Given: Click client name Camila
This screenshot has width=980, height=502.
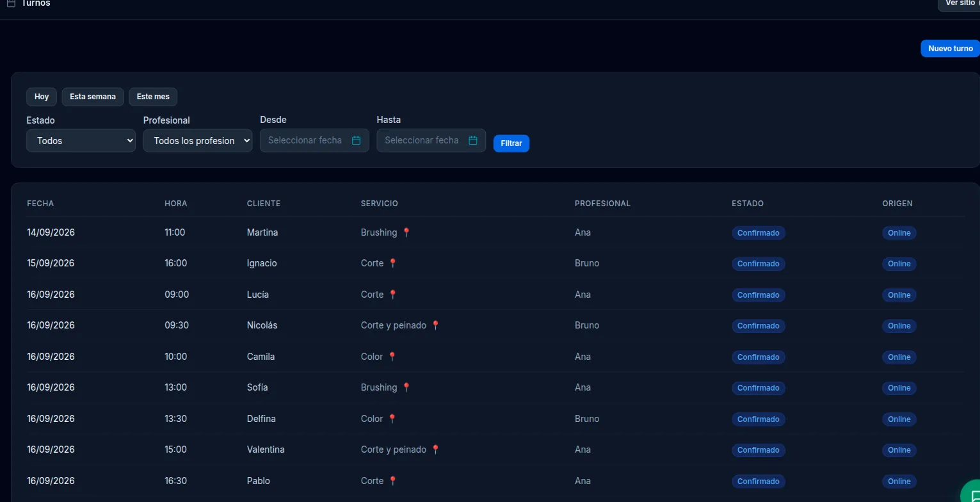Looking at the screenshot, I should point(261,357).
